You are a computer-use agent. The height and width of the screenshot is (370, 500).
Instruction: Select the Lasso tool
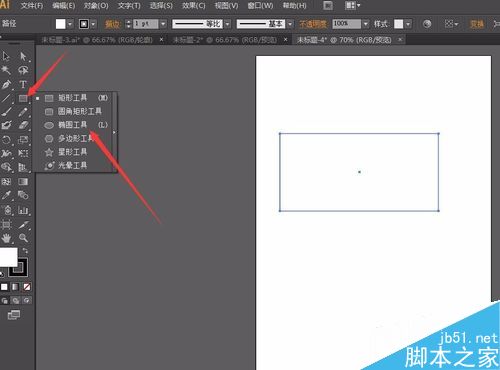tap(23, 70)
